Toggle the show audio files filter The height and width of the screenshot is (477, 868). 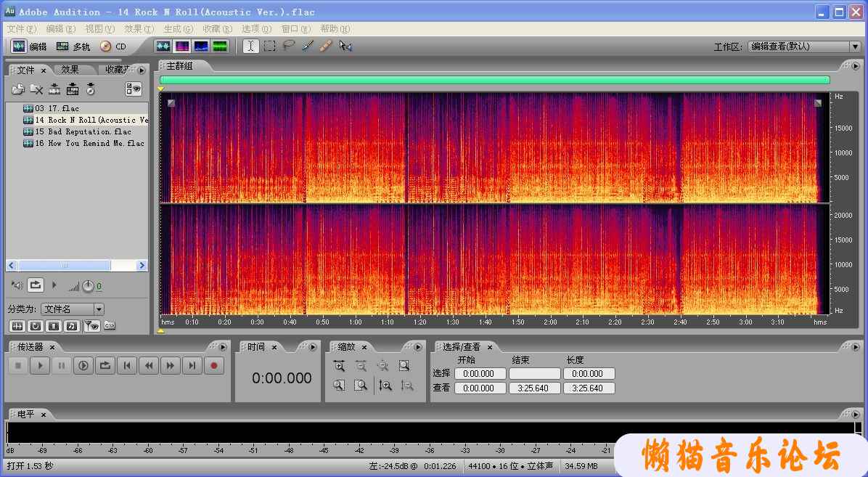(17, 326)
